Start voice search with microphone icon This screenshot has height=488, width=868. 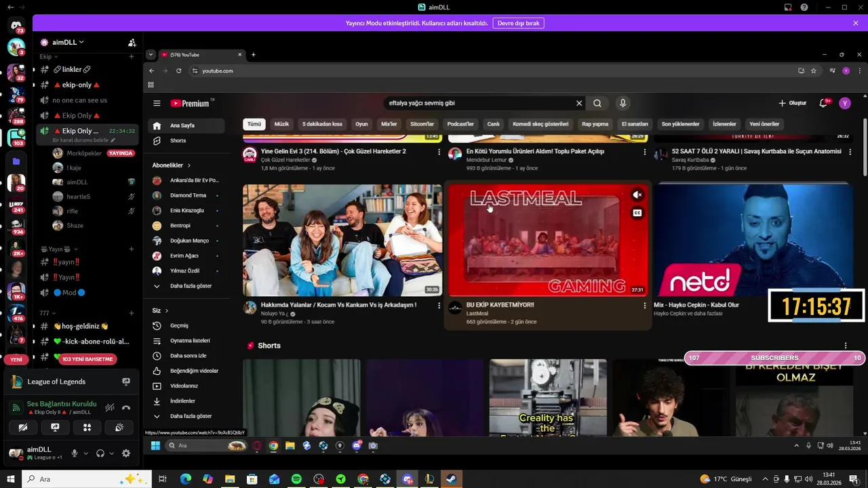(623, 104)
